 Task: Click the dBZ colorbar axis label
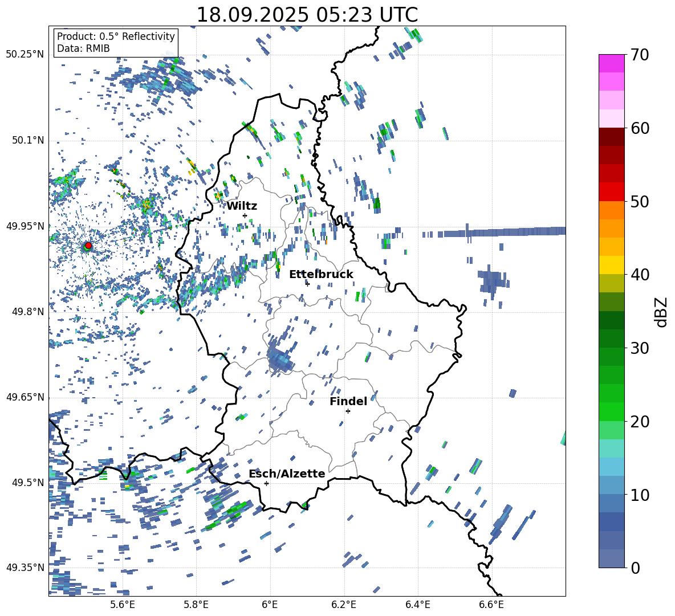coord(661,312)
